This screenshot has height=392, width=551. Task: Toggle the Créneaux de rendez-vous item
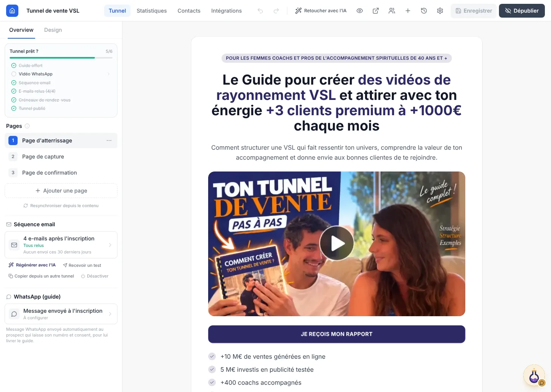pyautogui.click(x=14, y=100)
